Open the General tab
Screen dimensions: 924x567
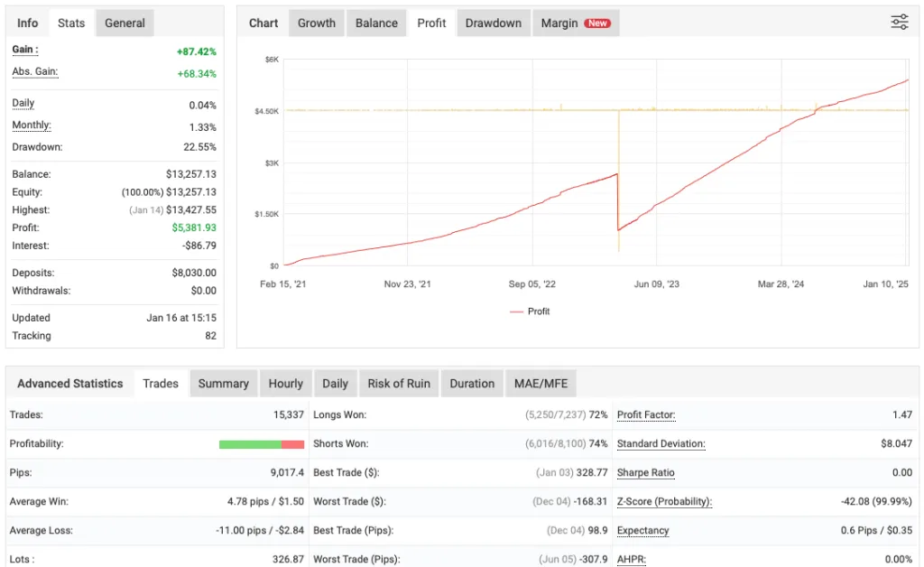(125, 23)
